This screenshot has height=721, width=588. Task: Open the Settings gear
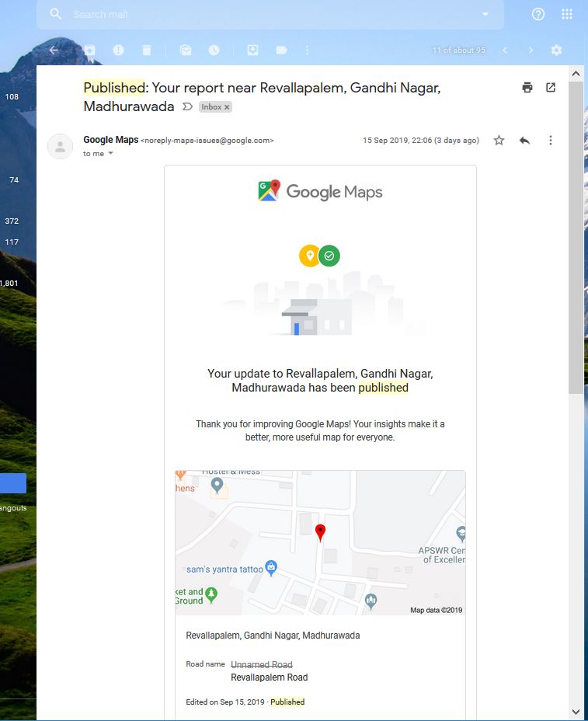coord(556,51)
